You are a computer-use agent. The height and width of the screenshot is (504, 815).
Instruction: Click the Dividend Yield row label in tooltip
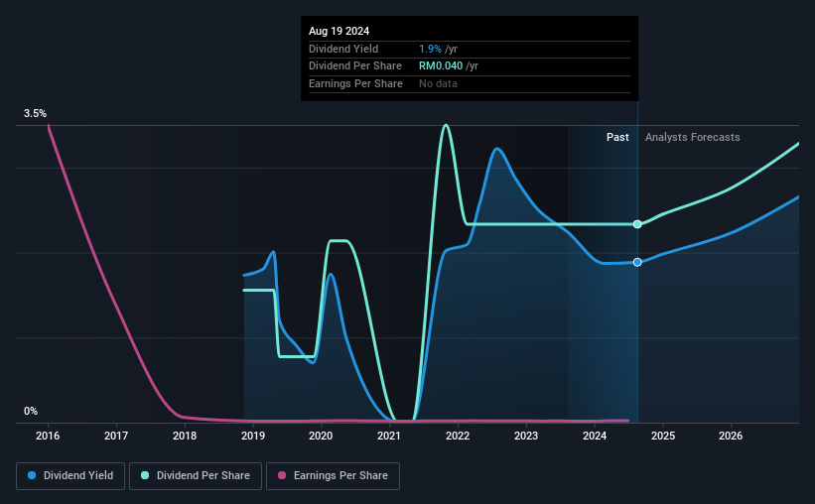pos(343,49)
